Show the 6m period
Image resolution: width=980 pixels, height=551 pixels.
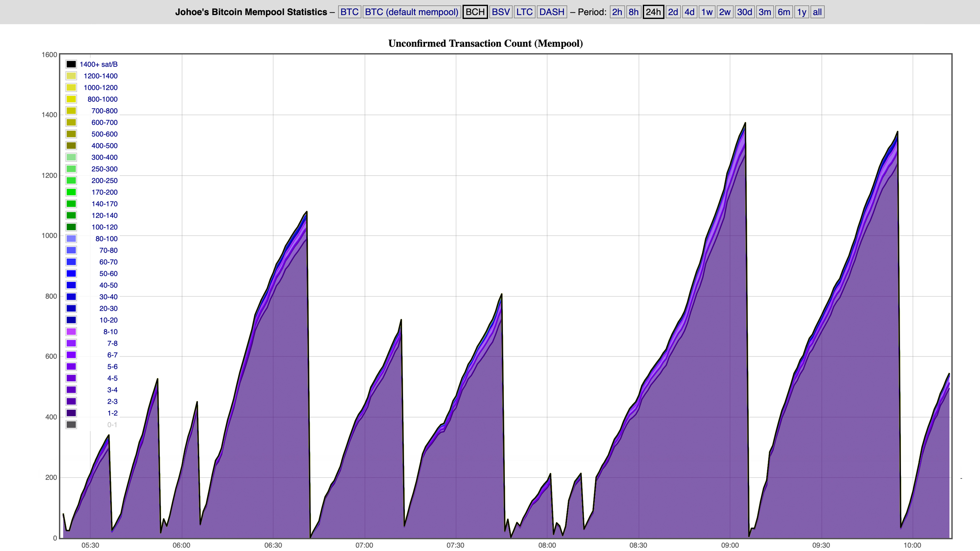click(784, 12)
